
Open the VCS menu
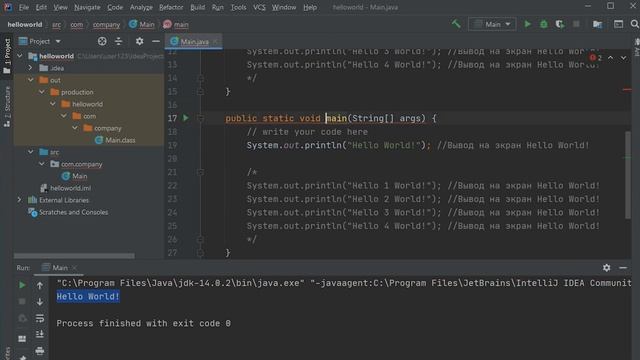coord(259,7)
